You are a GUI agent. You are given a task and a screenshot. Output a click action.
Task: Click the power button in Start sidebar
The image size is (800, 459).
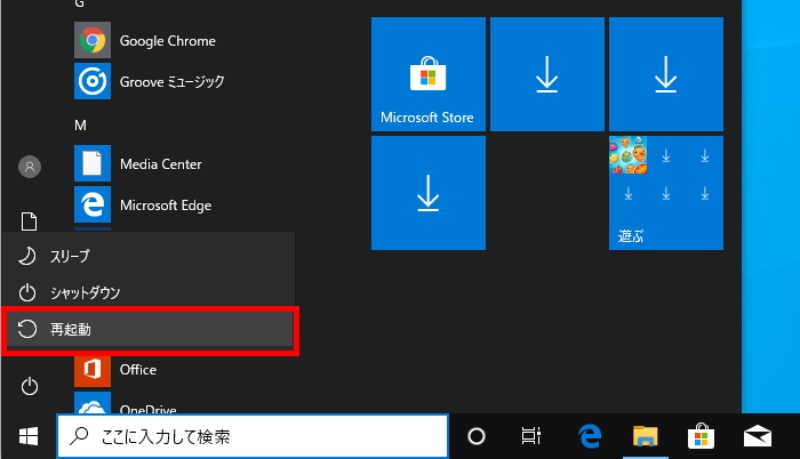30,385
